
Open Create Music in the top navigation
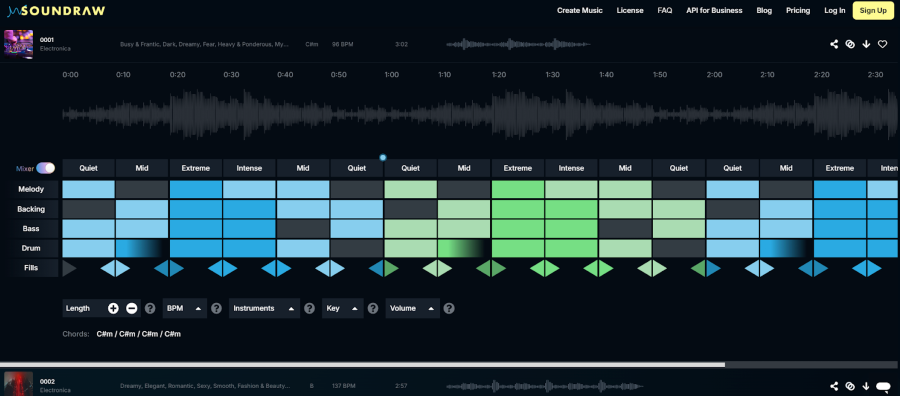(x=580, y=10)
